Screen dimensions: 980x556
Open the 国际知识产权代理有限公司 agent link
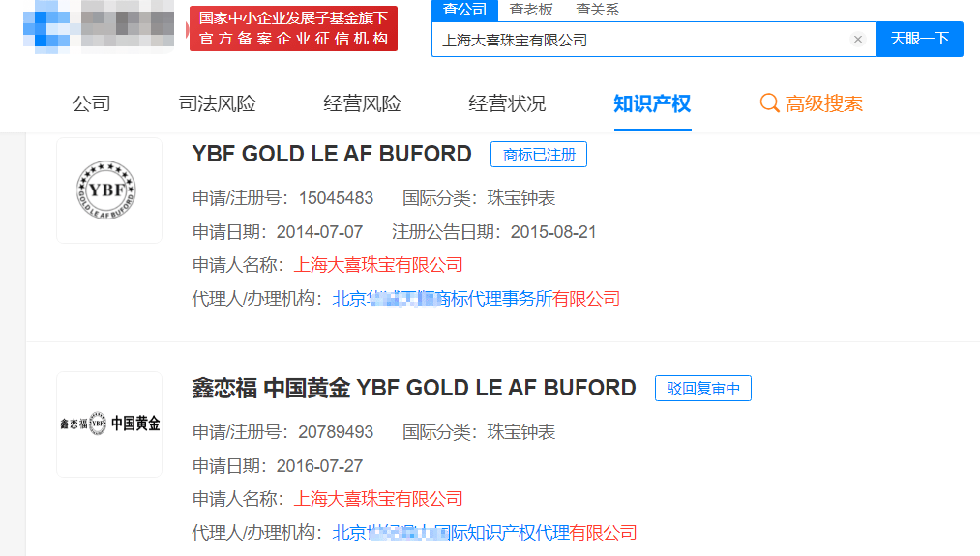click(x=485, y=532)
